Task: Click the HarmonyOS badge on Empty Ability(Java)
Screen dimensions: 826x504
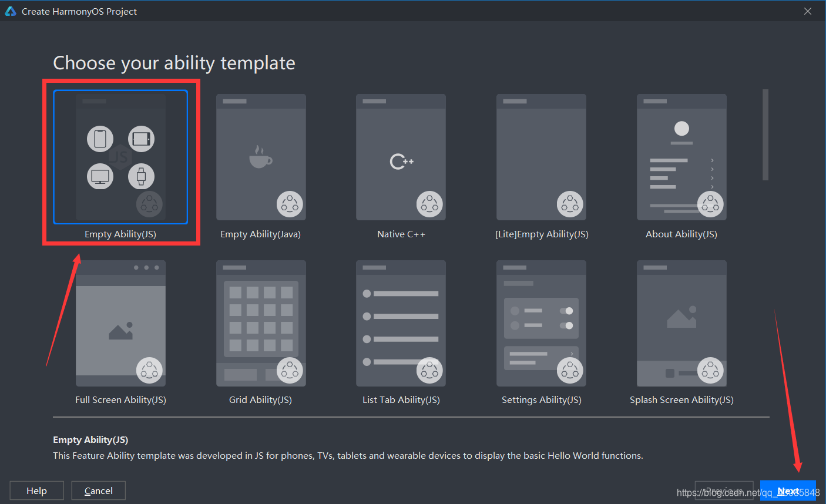Action: coord(290,204)
